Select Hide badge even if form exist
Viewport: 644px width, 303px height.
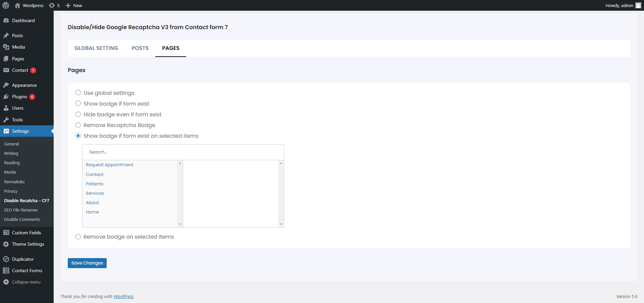(x=78, y=114)
